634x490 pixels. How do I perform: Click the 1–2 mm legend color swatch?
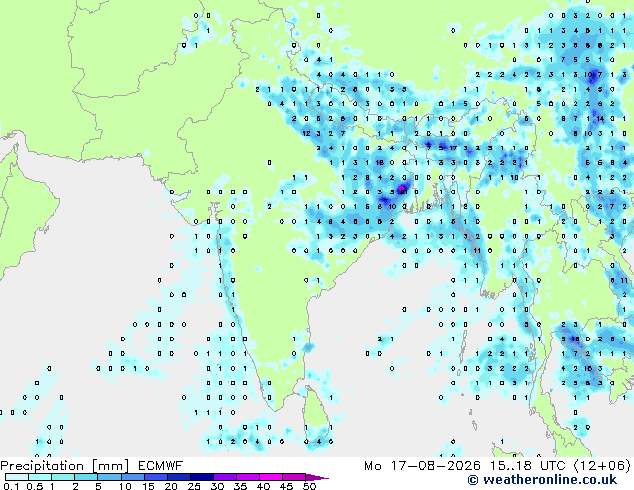(63, 477)
